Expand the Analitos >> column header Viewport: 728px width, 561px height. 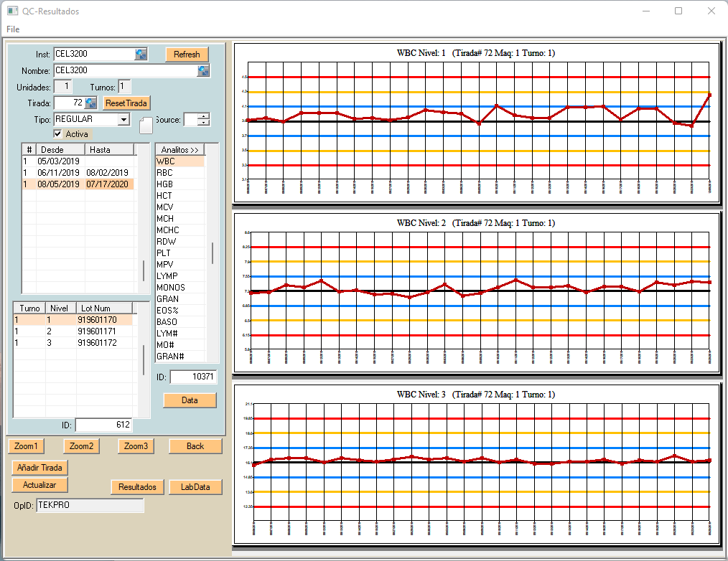(179, 149)
